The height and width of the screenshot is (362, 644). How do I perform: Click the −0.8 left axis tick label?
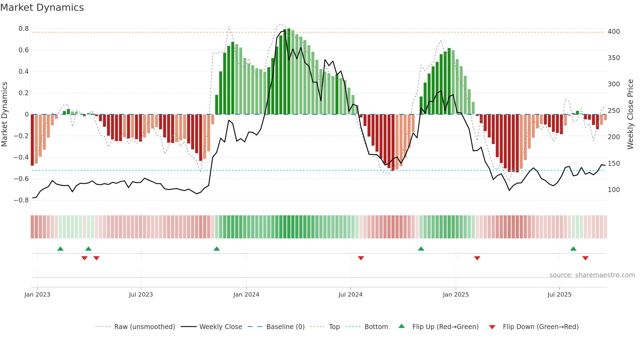(x=21, y=200)
